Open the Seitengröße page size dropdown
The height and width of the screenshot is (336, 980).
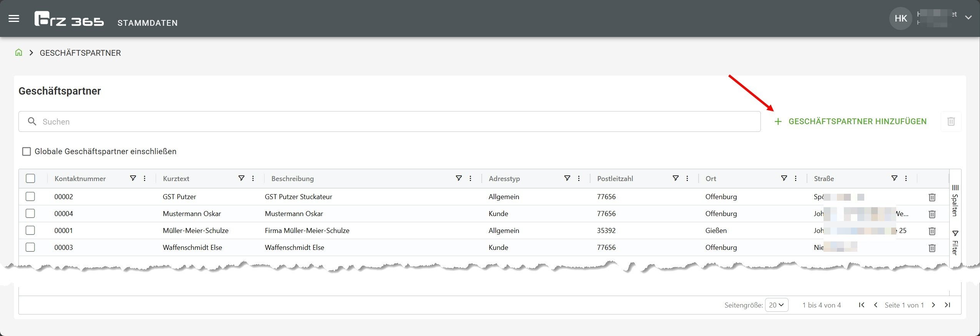coord(777,305)
